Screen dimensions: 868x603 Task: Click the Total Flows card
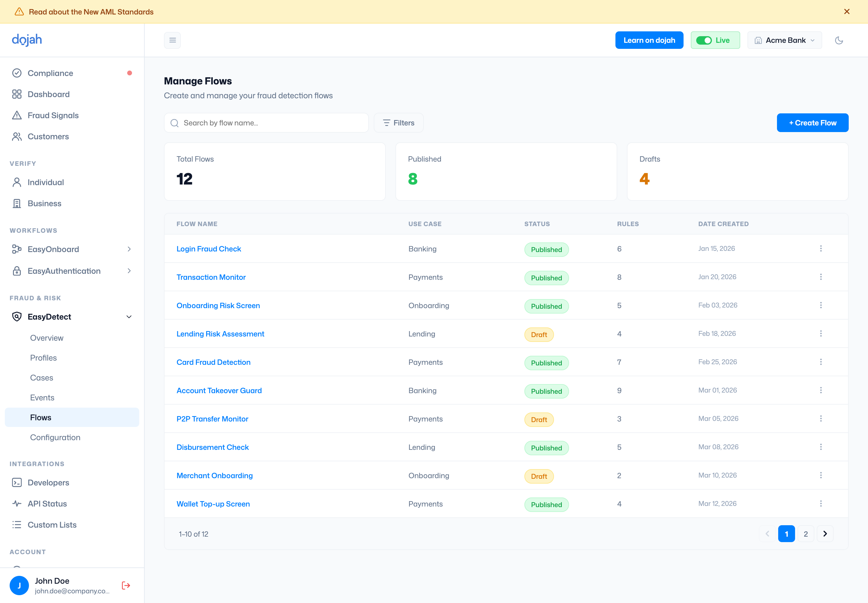click(275, 172)
